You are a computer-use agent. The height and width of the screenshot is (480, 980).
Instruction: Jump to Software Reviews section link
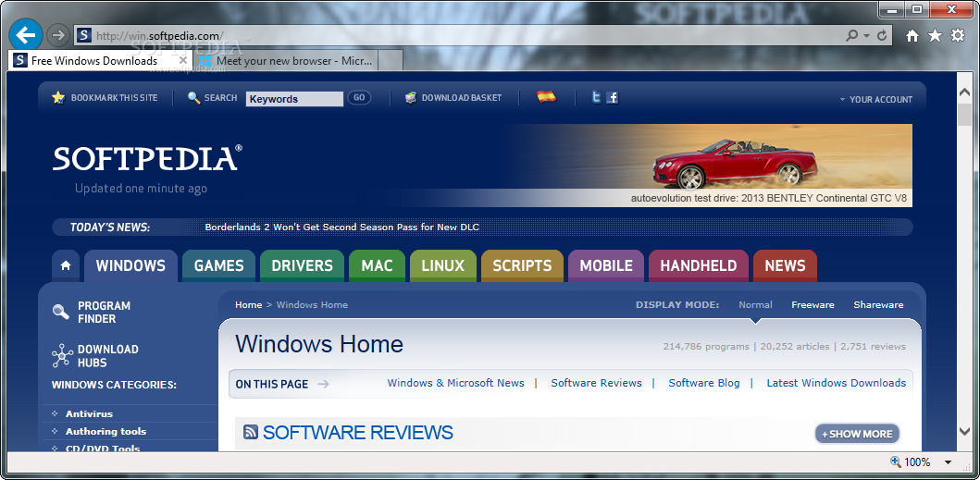click(596, 383)
